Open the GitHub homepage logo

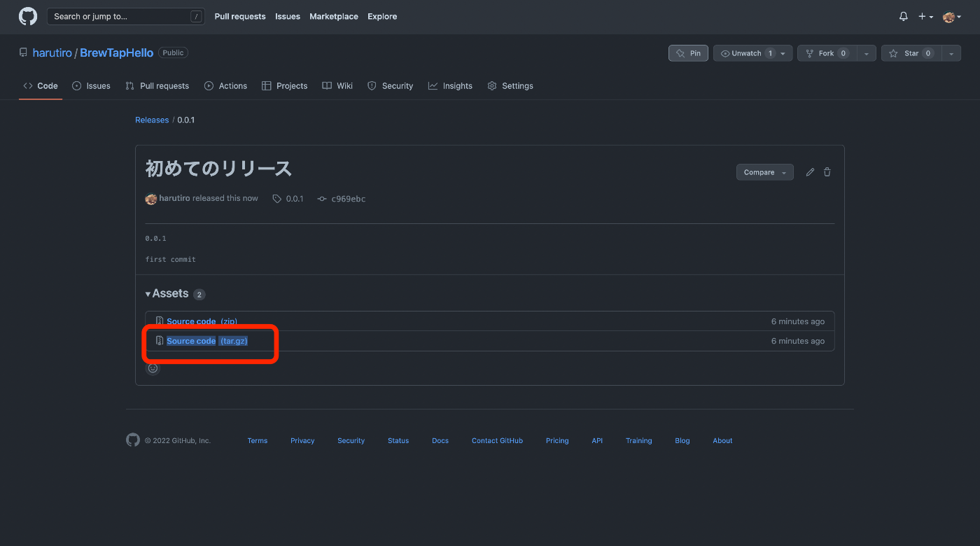(x=28, y=16)
